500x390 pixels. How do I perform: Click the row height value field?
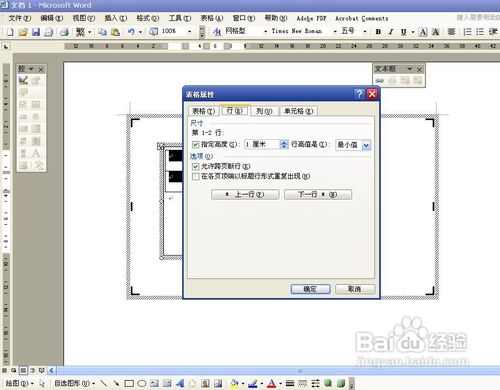262,144
